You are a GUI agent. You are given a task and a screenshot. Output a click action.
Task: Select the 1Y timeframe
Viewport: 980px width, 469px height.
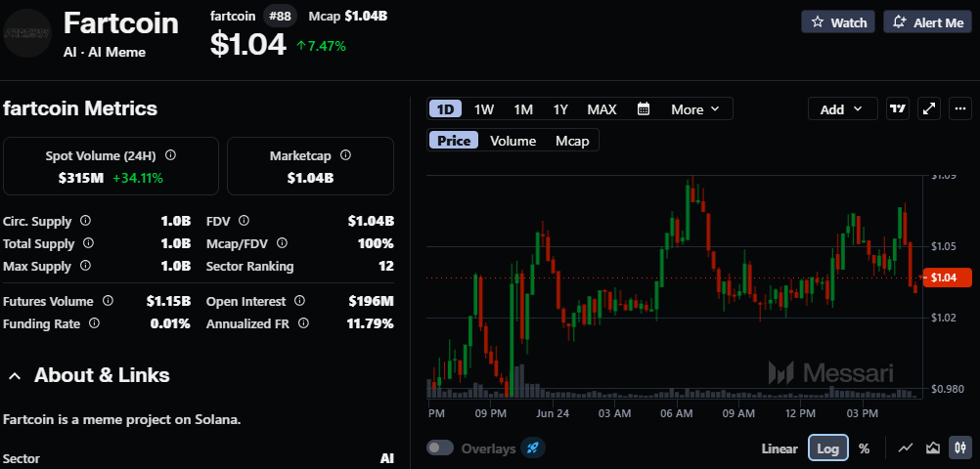(x=560, y=109)
